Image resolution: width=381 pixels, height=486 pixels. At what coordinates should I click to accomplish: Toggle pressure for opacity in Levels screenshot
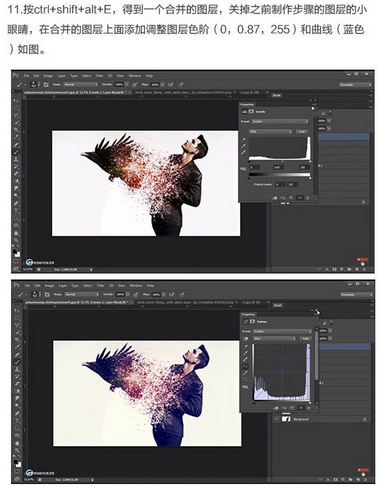[135, 85]
